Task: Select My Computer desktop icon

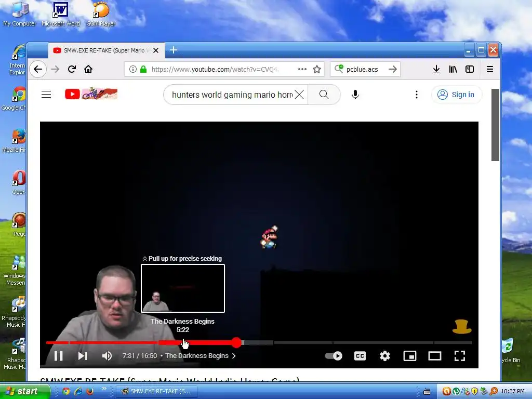Action: [x=20, y=14]
